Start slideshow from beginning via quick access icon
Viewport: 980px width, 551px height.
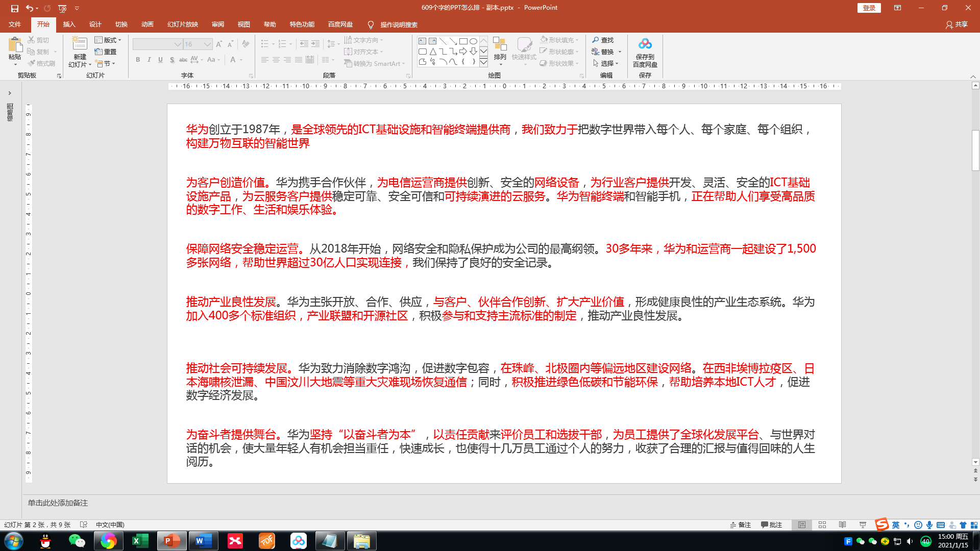point(62,8)
